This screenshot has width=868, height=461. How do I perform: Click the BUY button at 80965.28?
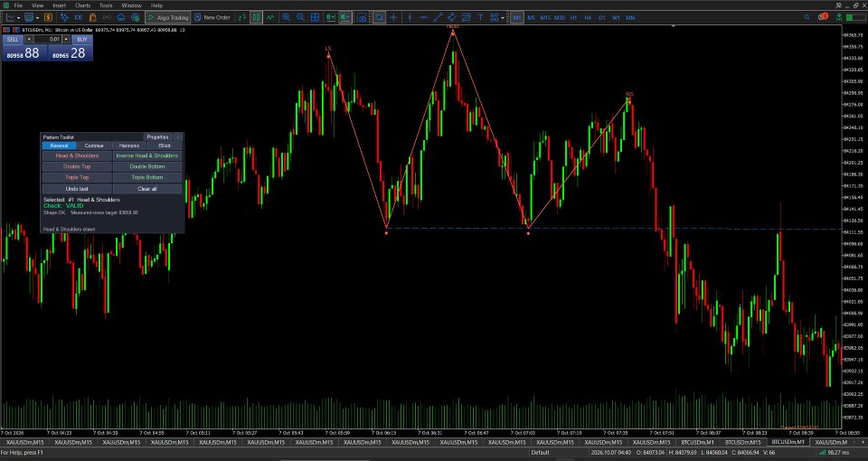tap(70, 48)
